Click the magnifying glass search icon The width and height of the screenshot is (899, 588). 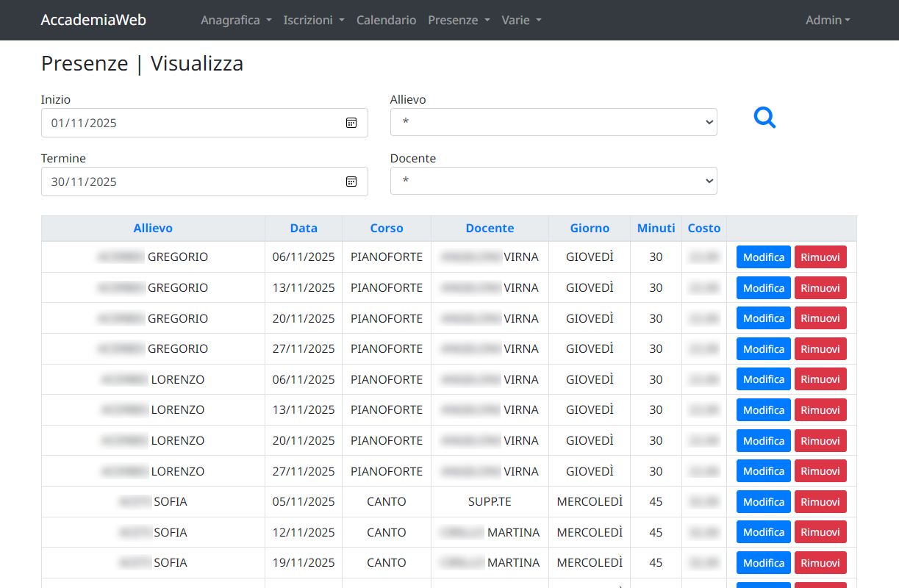click(x=764, y=118)
